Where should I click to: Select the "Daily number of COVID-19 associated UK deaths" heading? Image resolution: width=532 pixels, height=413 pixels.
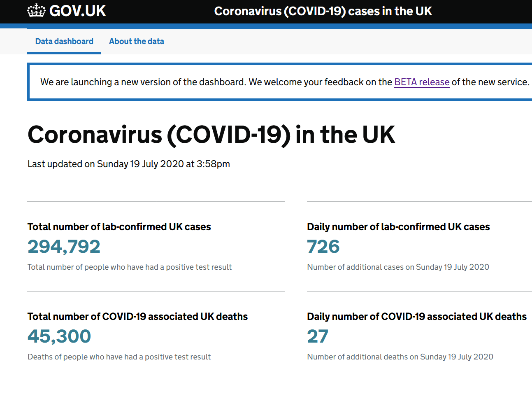417,317
